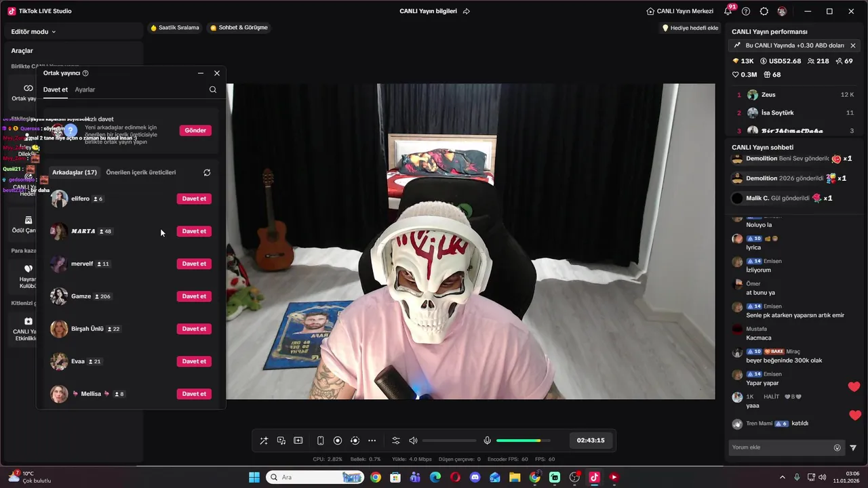Minimize the Ortak yayıncı panel

tap(201, 73)
